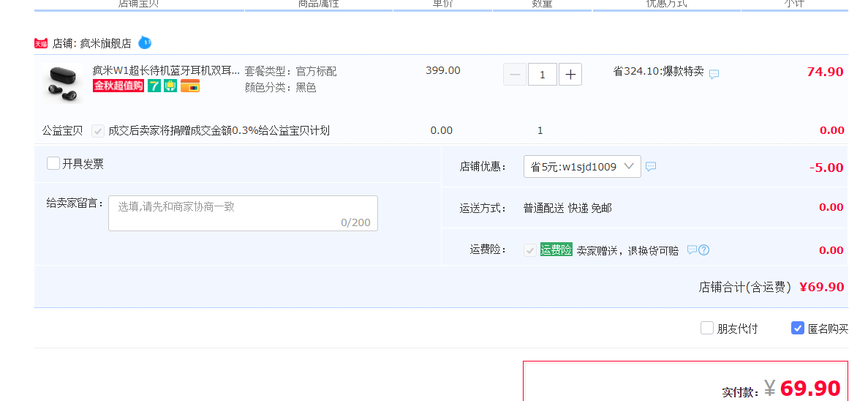Check the 开具发票 invoice checkbox
Image resolution: width=868 pixels, height=401 pixels.
[53, 163]
